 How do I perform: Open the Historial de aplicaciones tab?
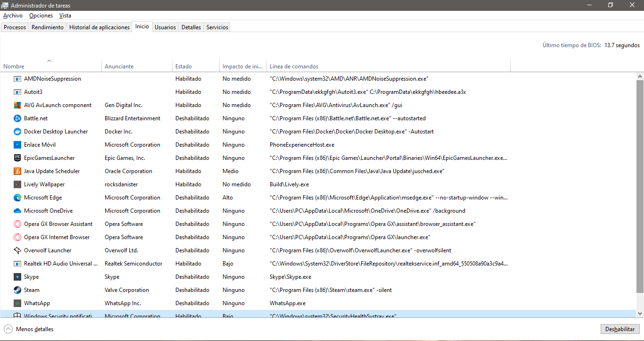[99, 27]
